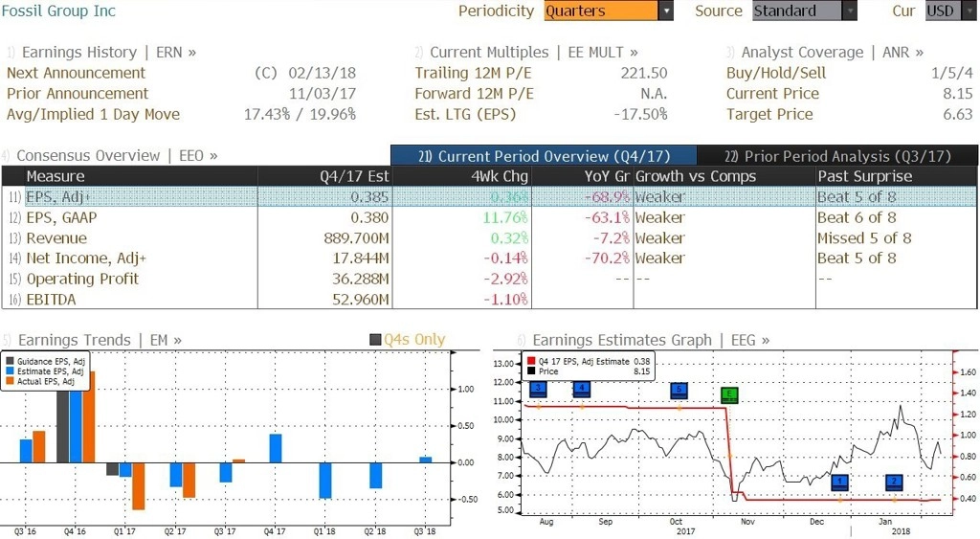Click Est. LTG (EPS) value -17.50%

pos(640,115)
